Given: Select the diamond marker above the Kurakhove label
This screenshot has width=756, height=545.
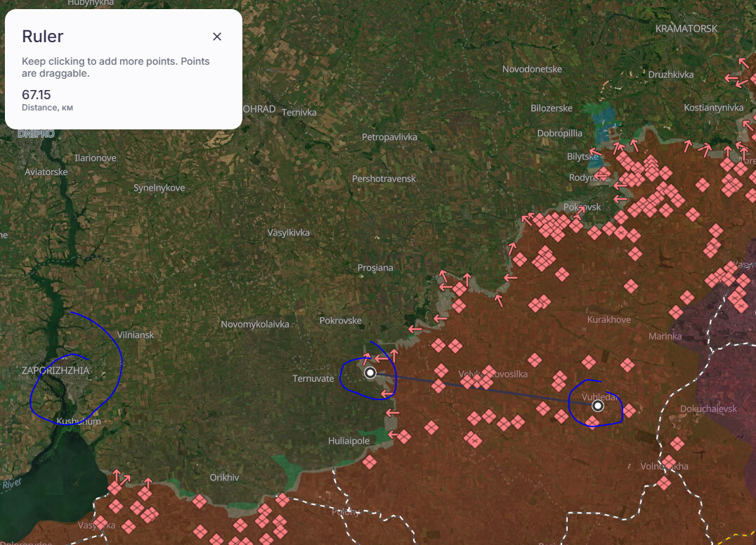Looking at the screenshot, I should coord(630,286).
